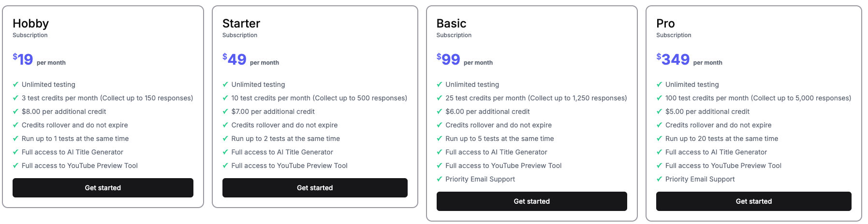Click the Starter plan heading
868x224 pixels.
coord(241,24)
